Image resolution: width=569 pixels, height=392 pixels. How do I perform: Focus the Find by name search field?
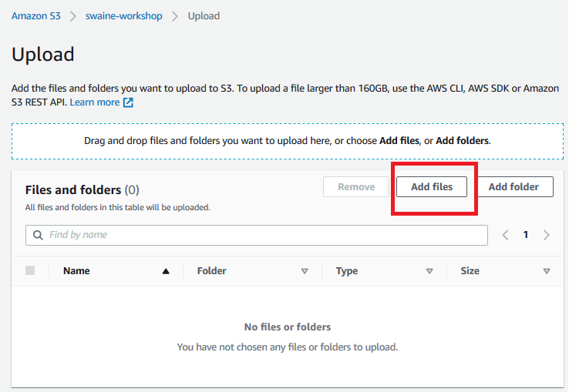[257, 235]
